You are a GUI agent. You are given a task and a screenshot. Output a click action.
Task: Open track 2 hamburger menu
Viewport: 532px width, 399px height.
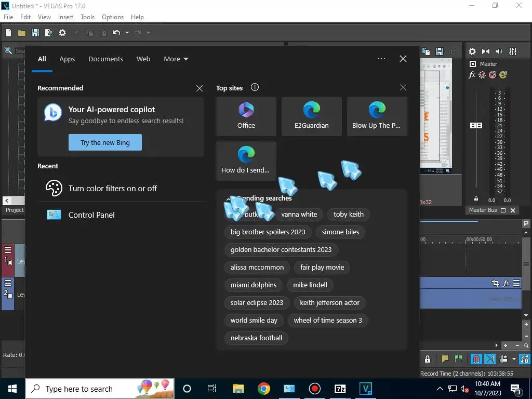point(8,283)
